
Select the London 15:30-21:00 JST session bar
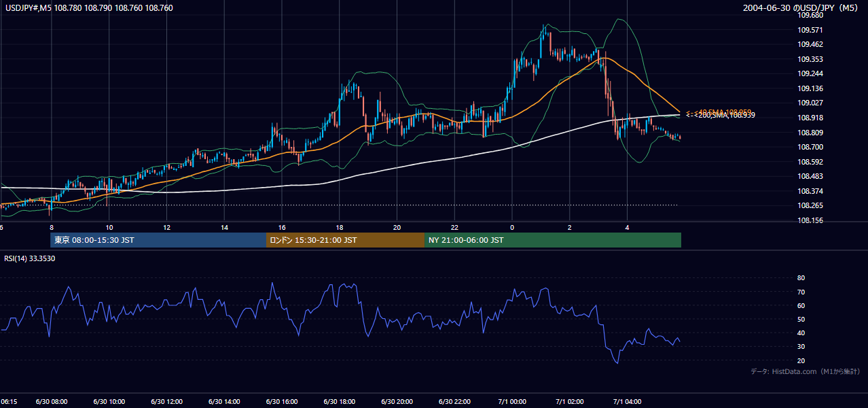345,240
